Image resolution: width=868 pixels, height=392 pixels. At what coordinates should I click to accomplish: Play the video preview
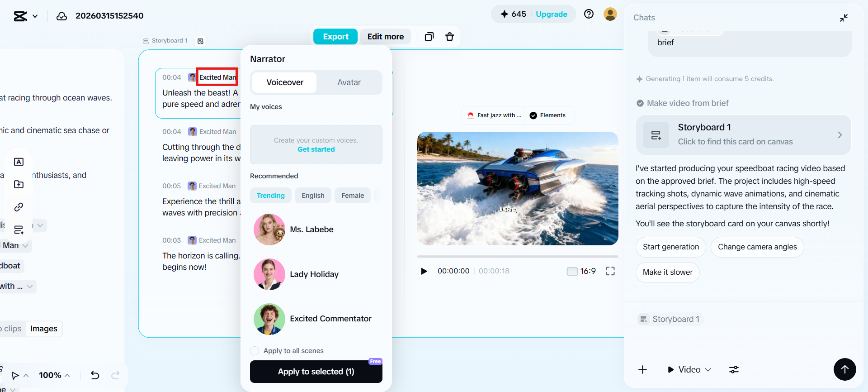424,271
